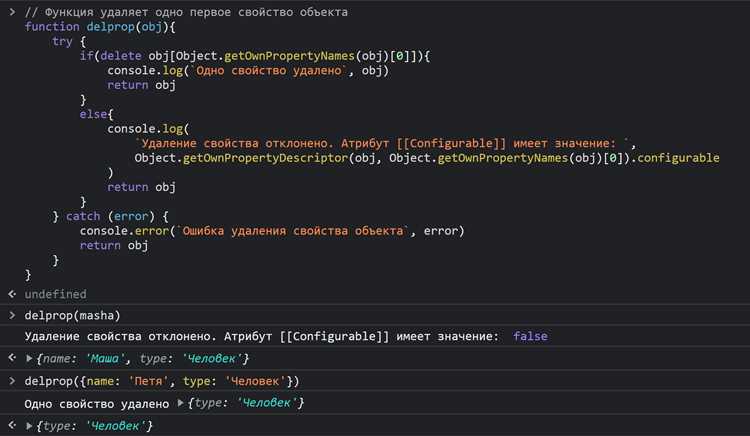
Task: Click the '.configurable' property at line end
Action: tap(675, 158)
